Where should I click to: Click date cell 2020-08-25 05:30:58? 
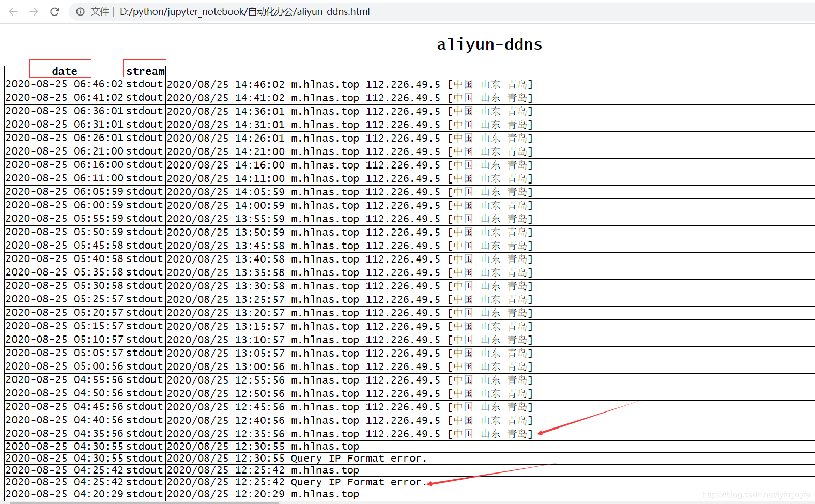(65, 286)
